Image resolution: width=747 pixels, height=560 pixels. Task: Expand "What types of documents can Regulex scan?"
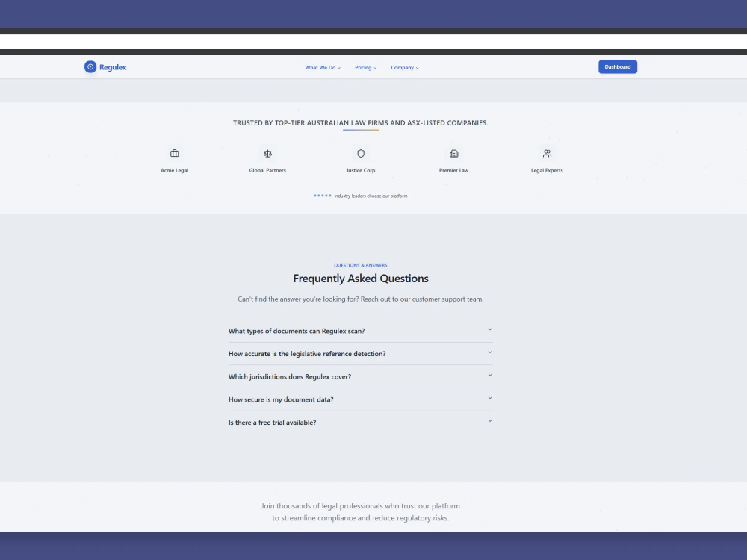click(361, 331)
